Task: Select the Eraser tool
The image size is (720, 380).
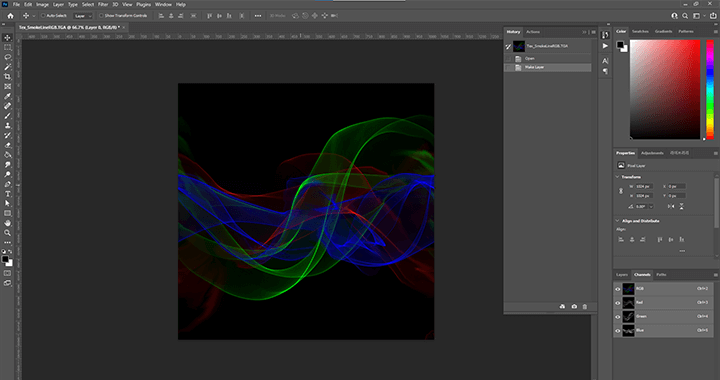Action: (x=7, y=145)
